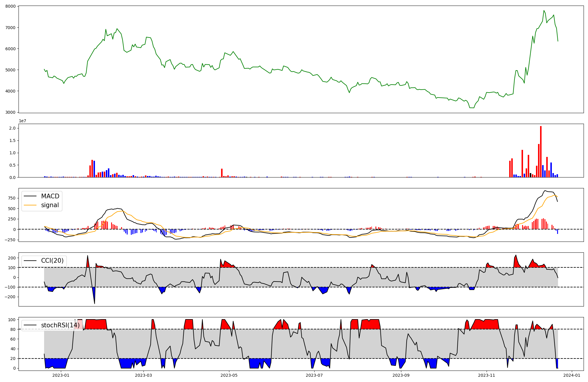The image size is (588, 382).
Task: Click the 750 tick on MACD axis
Action: point(12,198)
